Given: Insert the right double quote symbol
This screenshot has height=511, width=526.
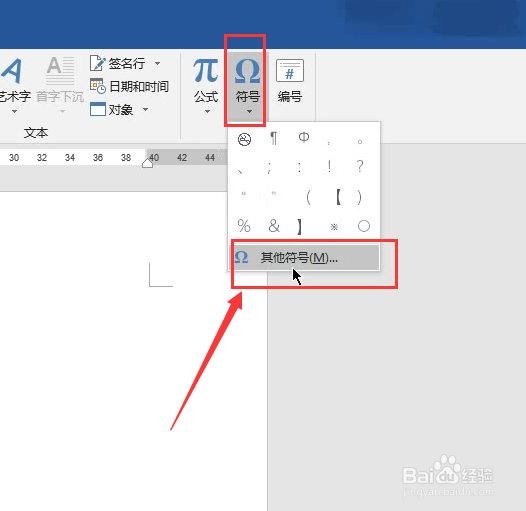Looking at the screenshot, I should 274,193.
